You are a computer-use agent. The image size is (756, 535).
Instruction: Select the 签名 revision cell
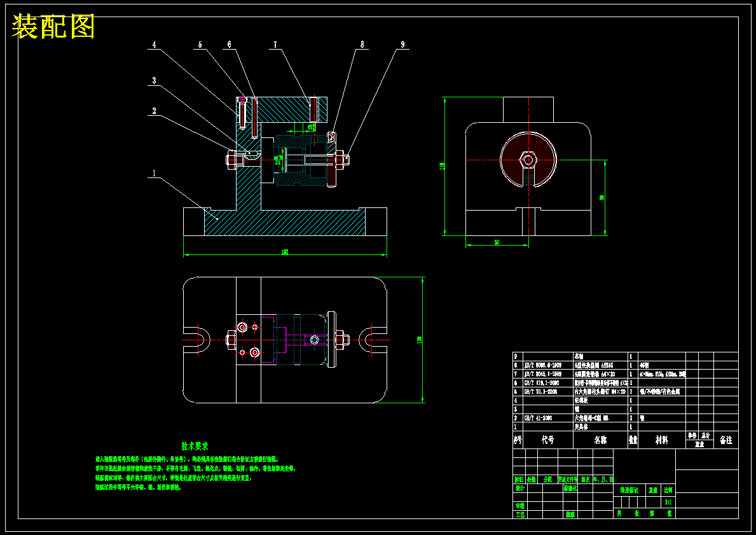585,480
